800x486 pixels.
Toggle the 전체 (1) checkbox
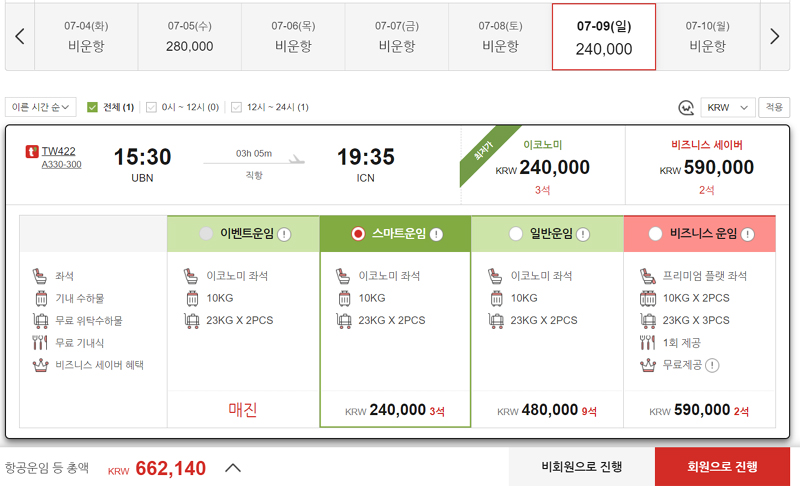pos(92,107)
